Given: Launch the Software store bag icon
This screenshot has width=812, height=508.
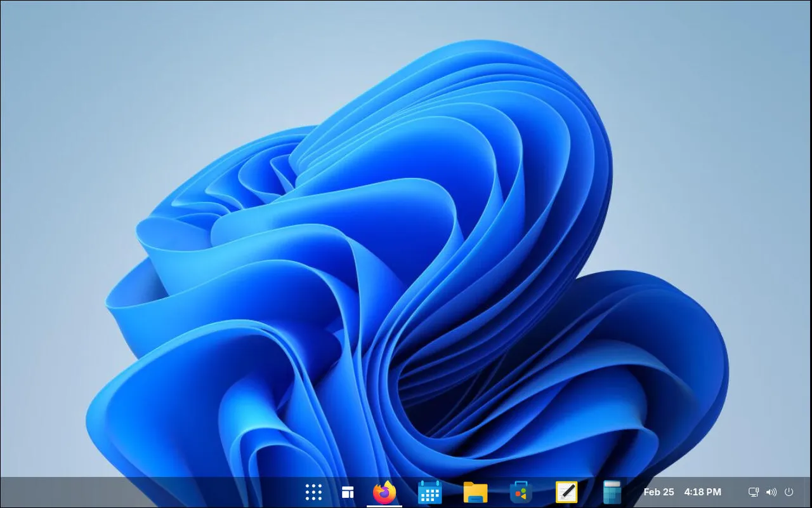Looking at the screenshot, I should [x=521, y=492].
